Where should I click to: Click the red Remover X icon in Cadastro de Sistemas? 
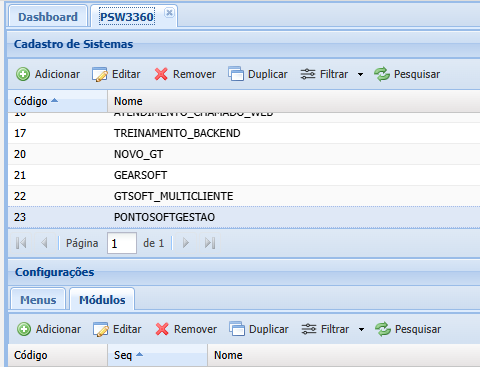[161, 74]
